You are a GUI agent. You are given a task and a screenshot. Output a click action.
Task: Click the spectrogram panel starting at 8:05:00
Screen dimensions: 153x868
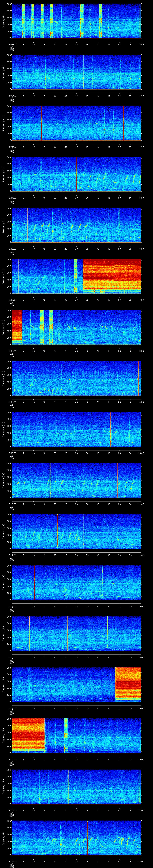(x=77, y=225)
